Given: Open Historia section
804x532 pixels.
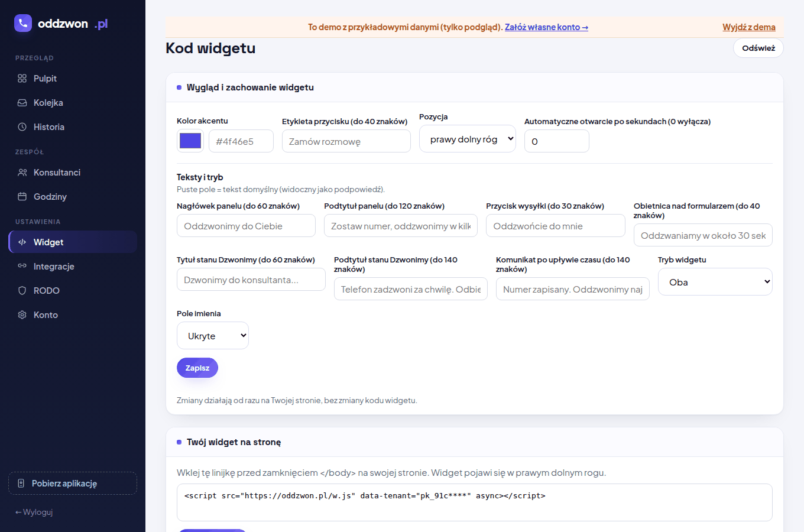Looking at the screenshot, I should 73,127.
